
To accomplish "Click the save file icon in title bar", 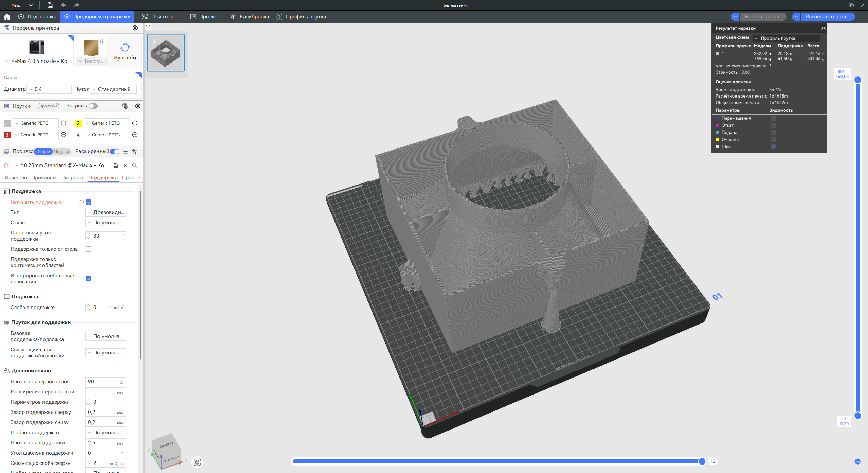I will point(50,5).
